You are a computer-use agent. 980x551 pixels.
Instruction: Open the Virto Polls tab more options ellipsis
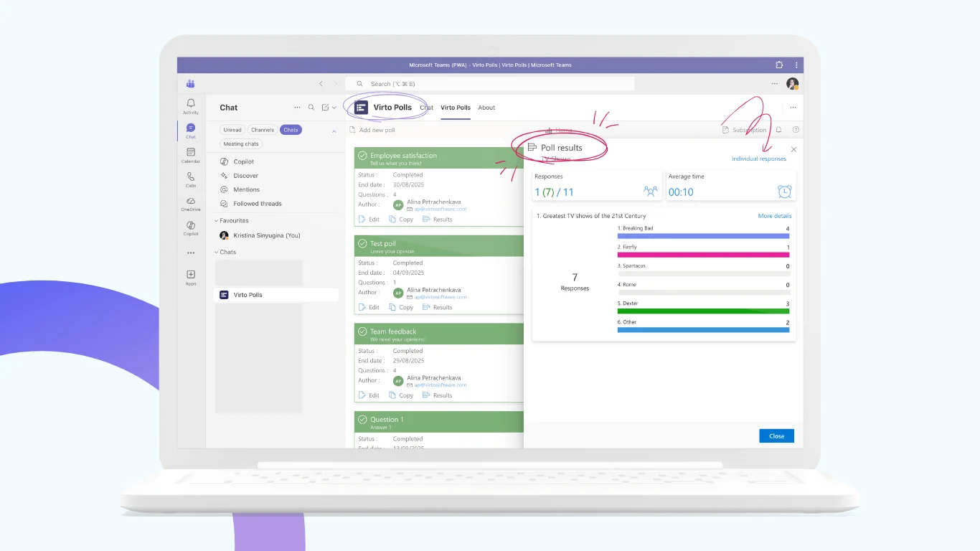point(793,108)
